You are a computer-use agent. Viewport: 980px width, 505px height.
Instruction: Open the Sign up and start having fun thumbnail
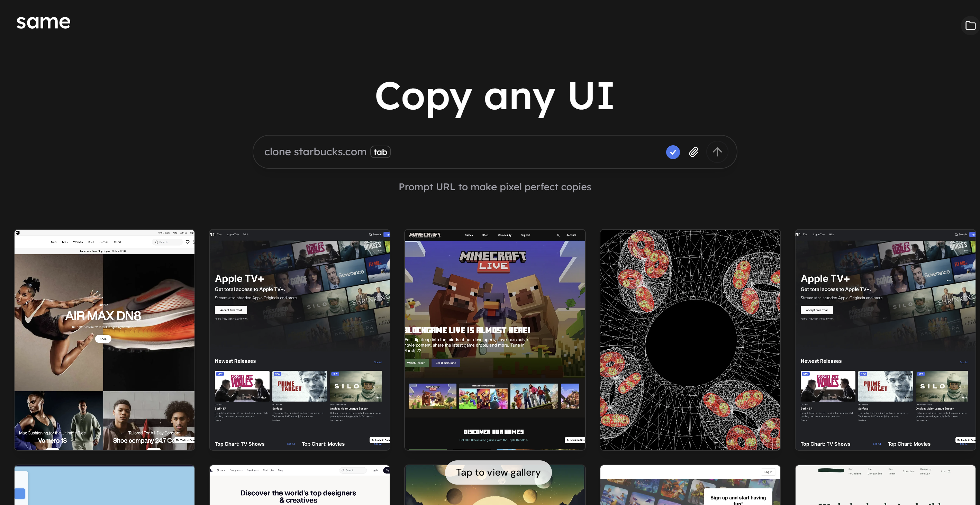coord(690,485)
